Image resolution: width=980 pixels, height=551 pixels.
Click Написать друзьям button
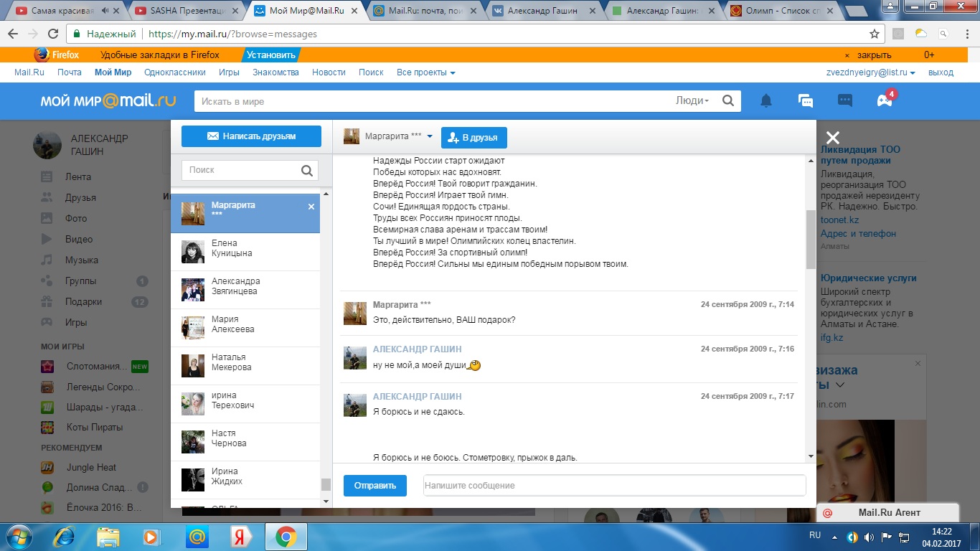(x=251, y=136)
